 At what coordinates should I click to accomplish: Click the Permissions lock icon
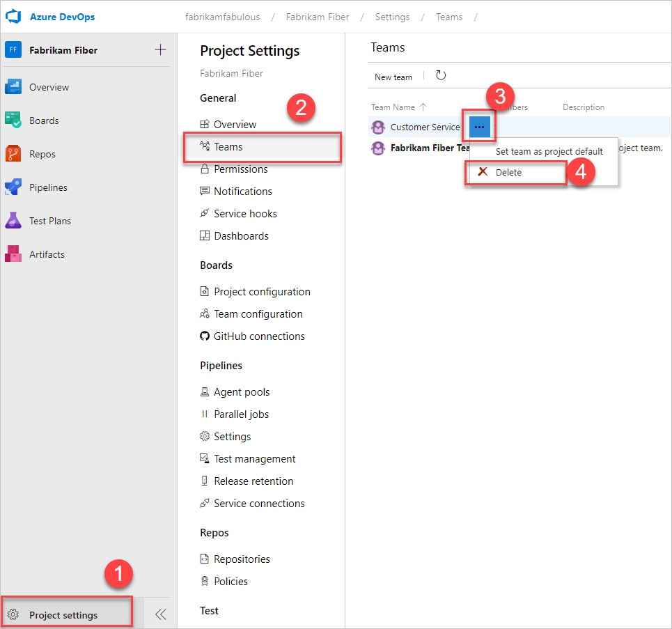point(205,169)
